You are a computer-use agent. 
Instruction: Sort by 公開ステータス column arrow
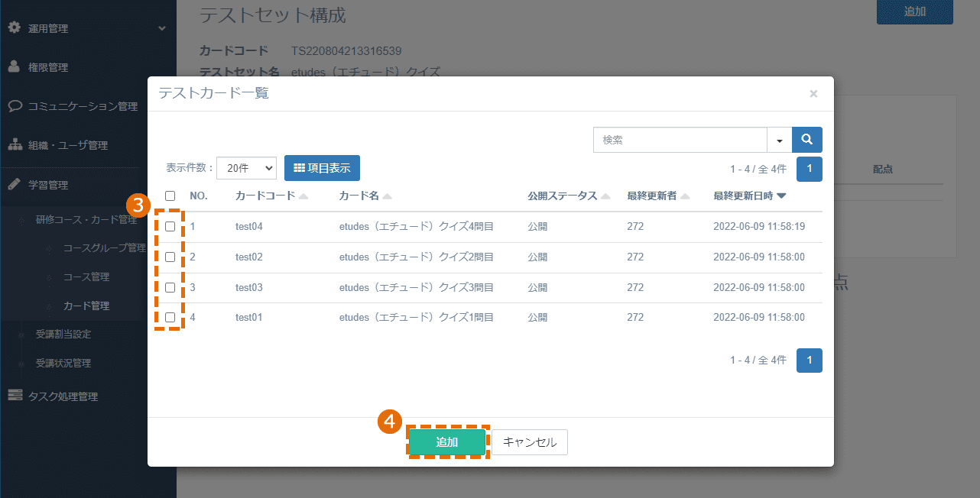click(x=605, y=196)
